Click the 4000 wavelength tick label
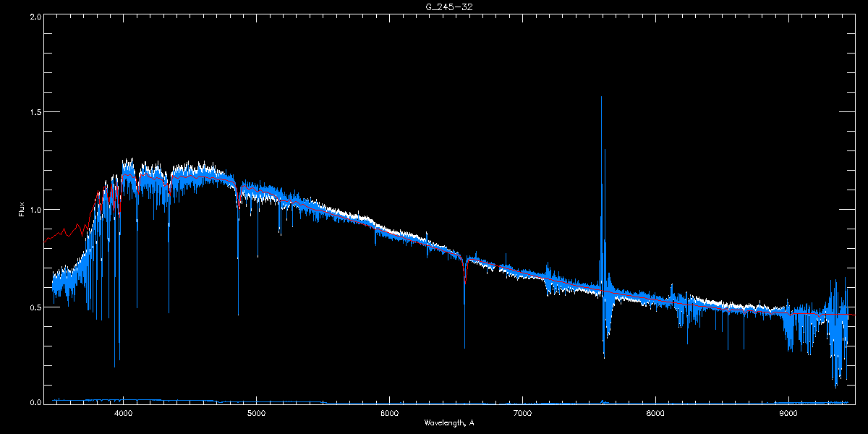Viewport: 868px width, 434px height. [123, 414]
